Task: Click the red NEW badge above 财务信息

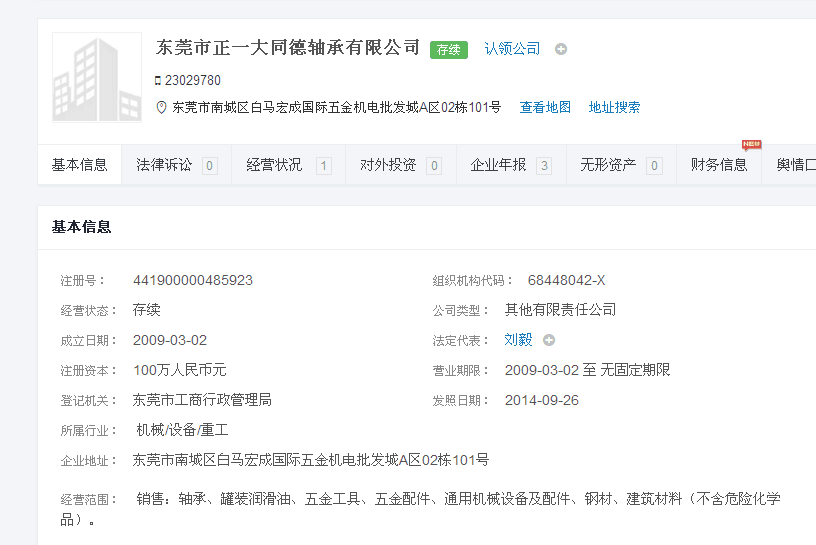Action: click(751, 144)
